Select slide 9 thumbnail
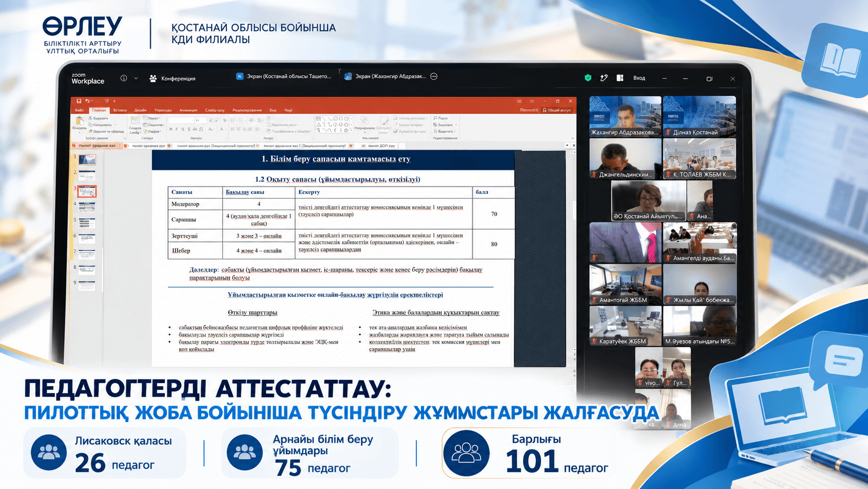 (x=87, y=285)
